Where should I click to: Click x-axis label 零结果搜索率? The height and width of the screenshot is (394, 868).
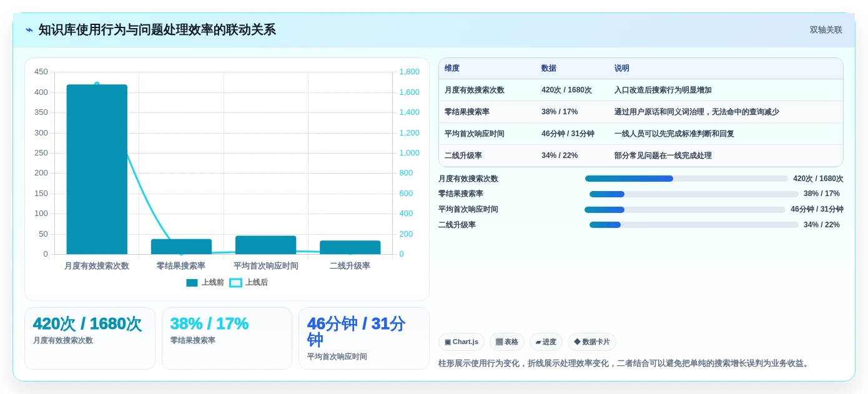click(181, 266)
